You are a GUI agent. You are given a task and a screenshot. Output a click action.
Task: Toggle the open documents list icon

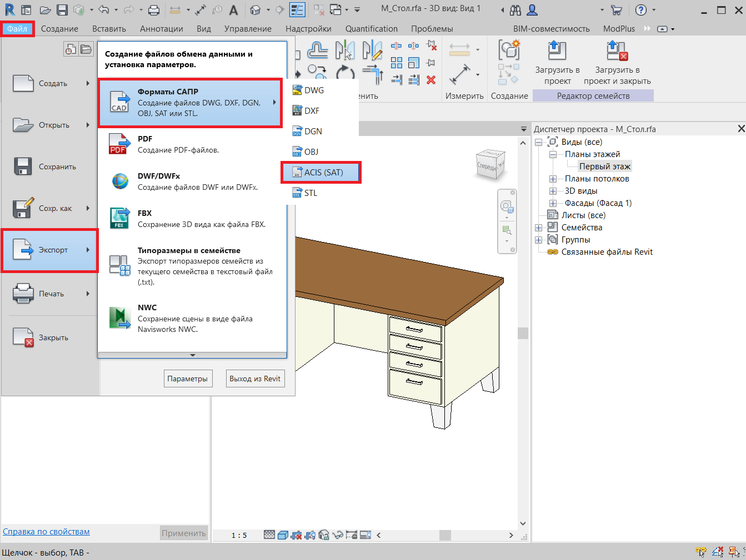86,49
